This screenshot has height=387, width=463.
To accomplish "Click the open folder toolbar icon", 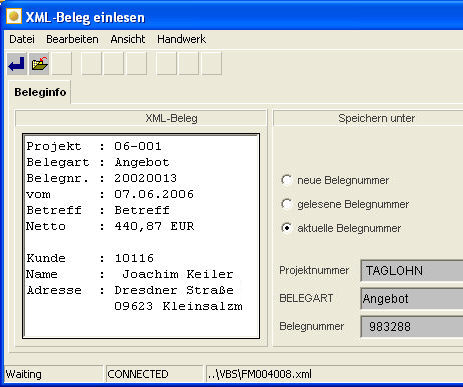I will pyautogui.click(x=39, y=63).
